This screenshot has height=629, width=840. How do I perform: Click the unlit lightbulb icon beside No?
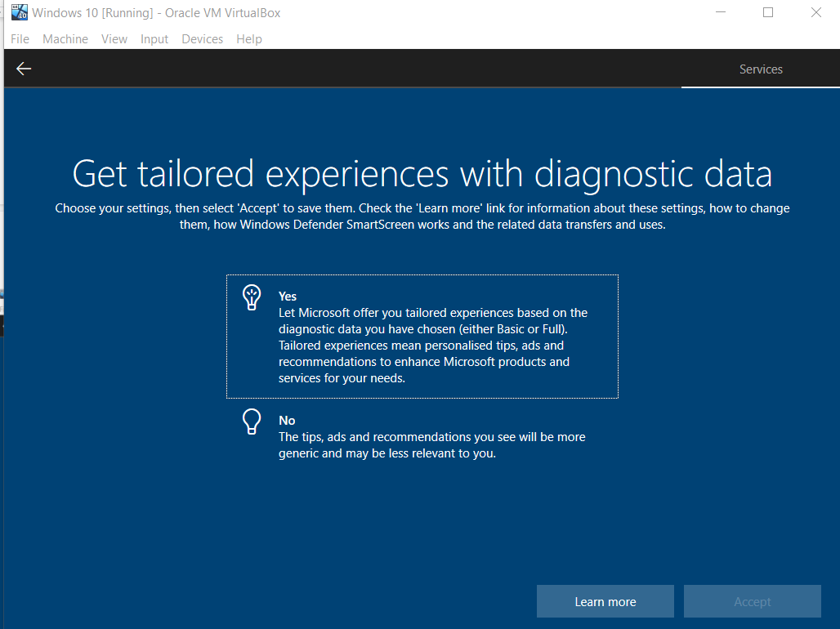coord(252,422)
